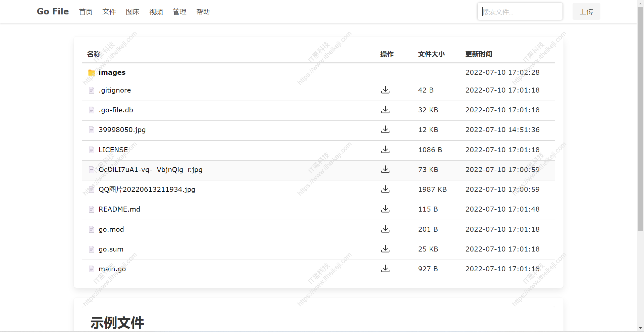Download the README.md file
This screenshot has height=332, width=644.
click(x=385, y=209)
